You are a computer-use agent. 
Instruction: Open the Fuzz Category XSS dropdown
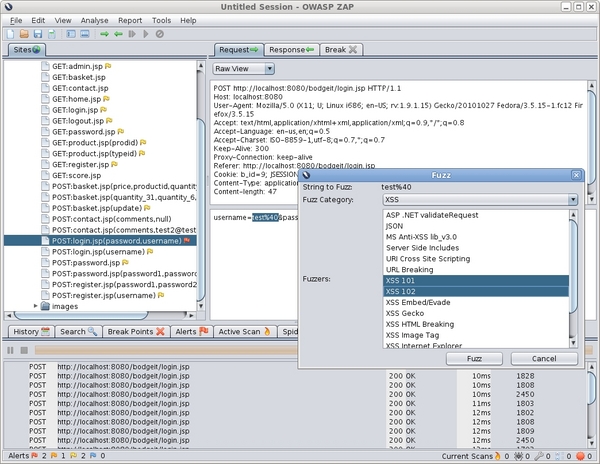click(x=480, y=199)
